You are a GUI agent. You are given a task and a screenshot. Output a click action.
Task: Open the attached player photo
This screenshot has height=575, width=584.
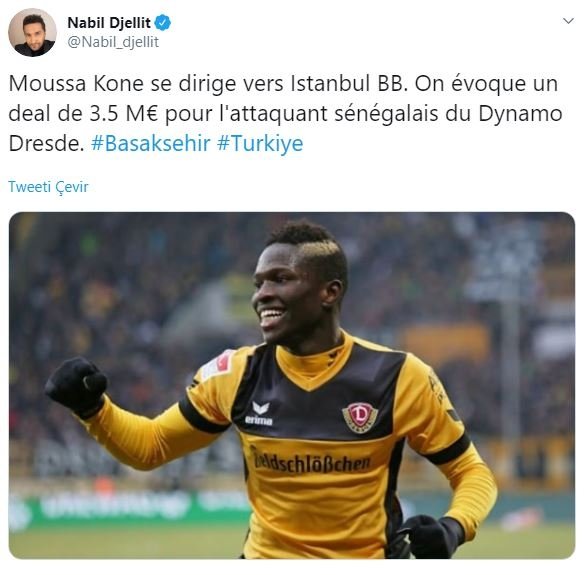click(x=292, y=385)
